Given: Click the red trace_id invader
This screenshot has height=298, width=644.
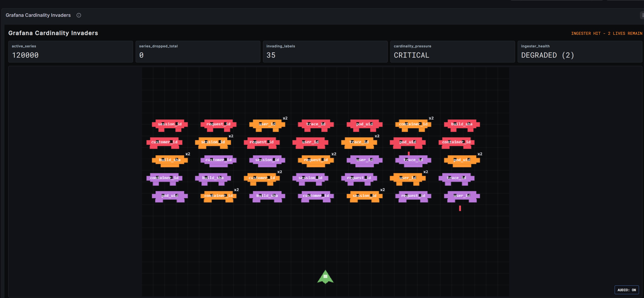Looking at the screenshot, I should pos(316,125).
